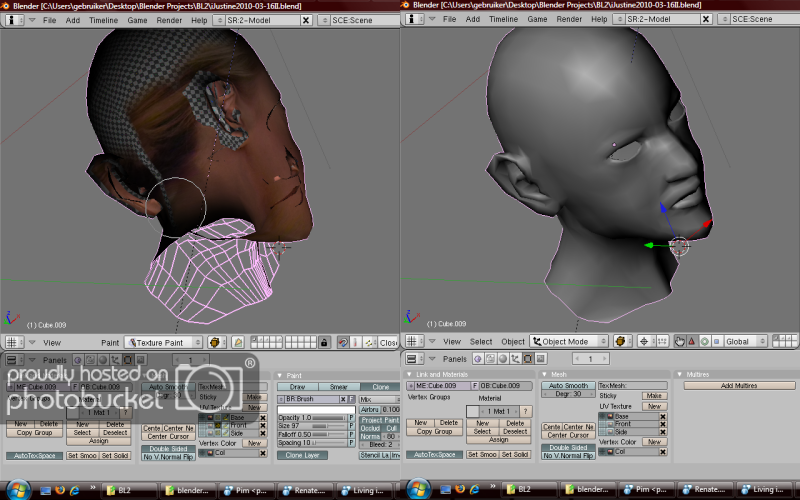Open the Global orientation dropdown
This screenshot has height=500, width=800.
pos(746,341)
